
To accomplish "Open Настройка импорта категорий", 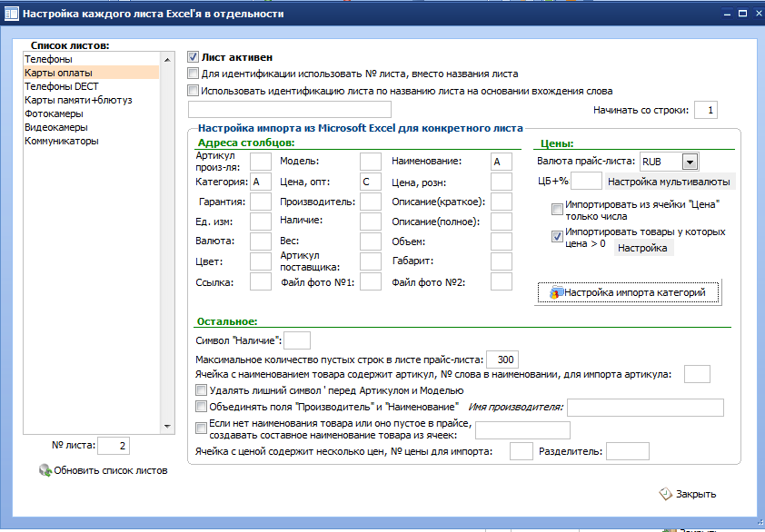I will click(x=629, y=292).
